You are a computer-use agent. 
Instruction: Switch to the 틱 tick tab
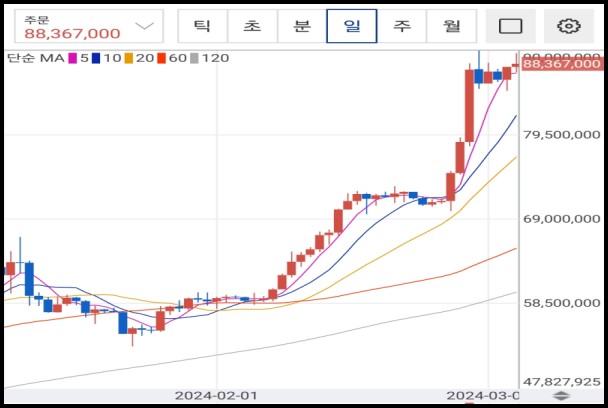click(x=203, y=26)
